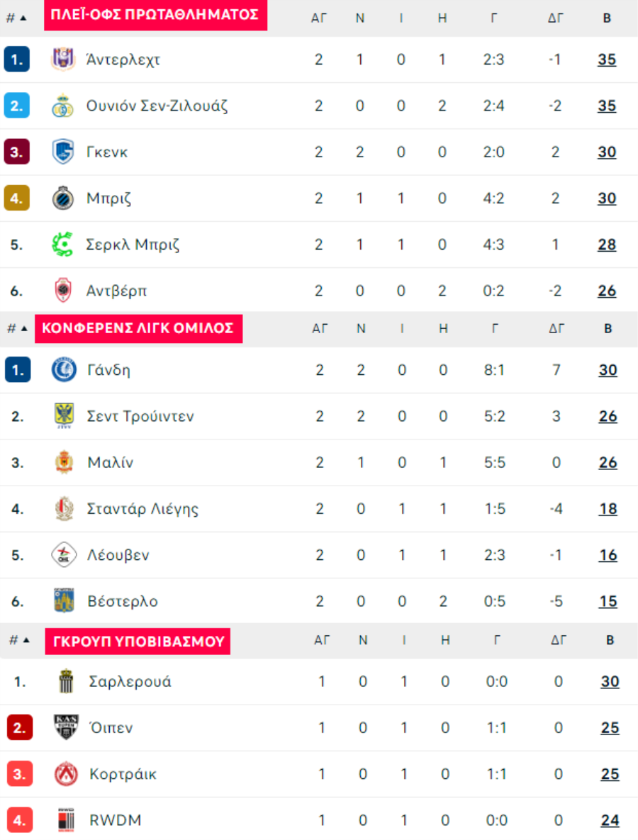Click the Eupen KAS shield logo
Image resolution: width=638 pixels, height=840 pixels.
click(66, 727)
